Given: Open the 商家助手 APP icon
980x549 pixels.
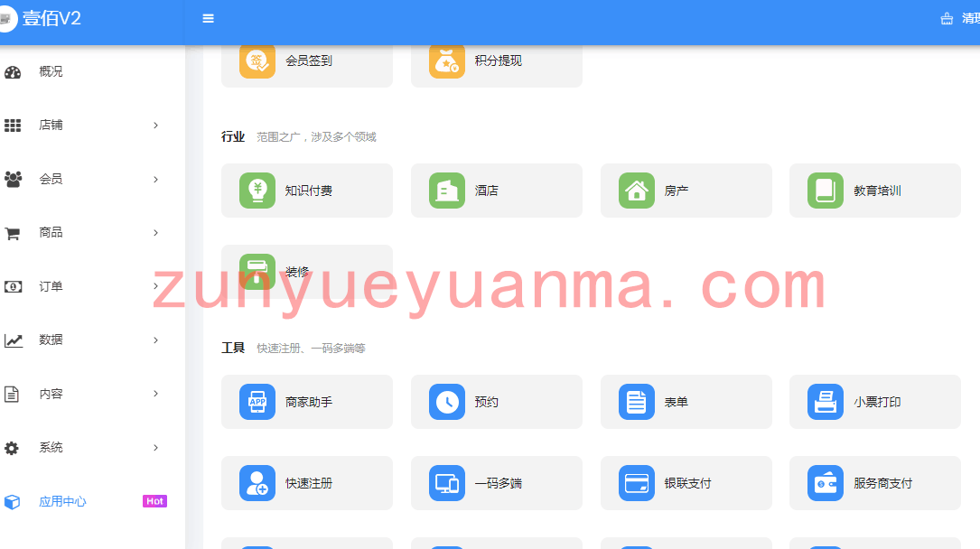Looking at the screenshot, I should 257,402.
